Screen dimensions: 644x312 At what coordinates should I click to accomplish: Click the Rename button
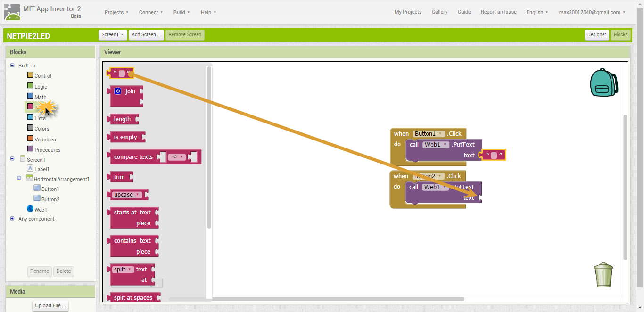coord(40,271)
